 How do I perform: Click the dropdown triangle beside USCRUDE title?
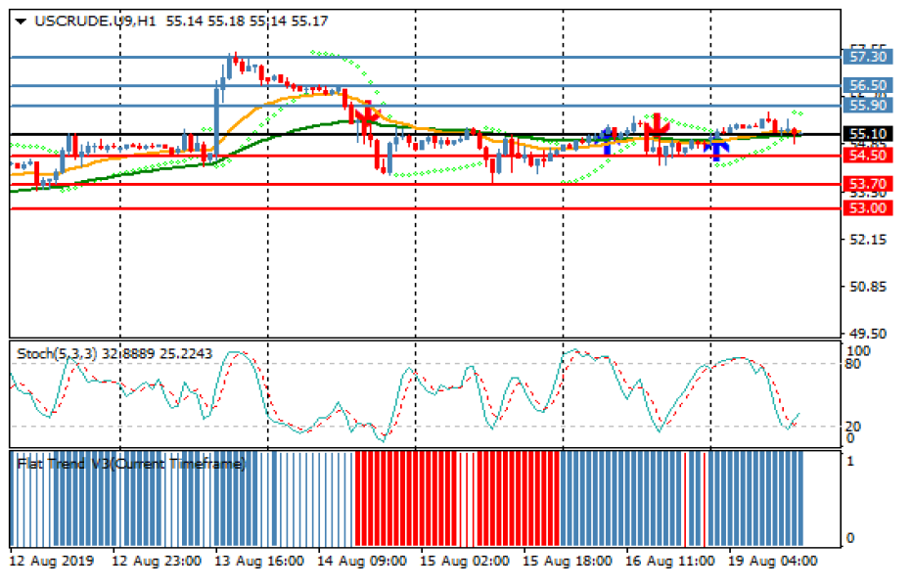21,20
